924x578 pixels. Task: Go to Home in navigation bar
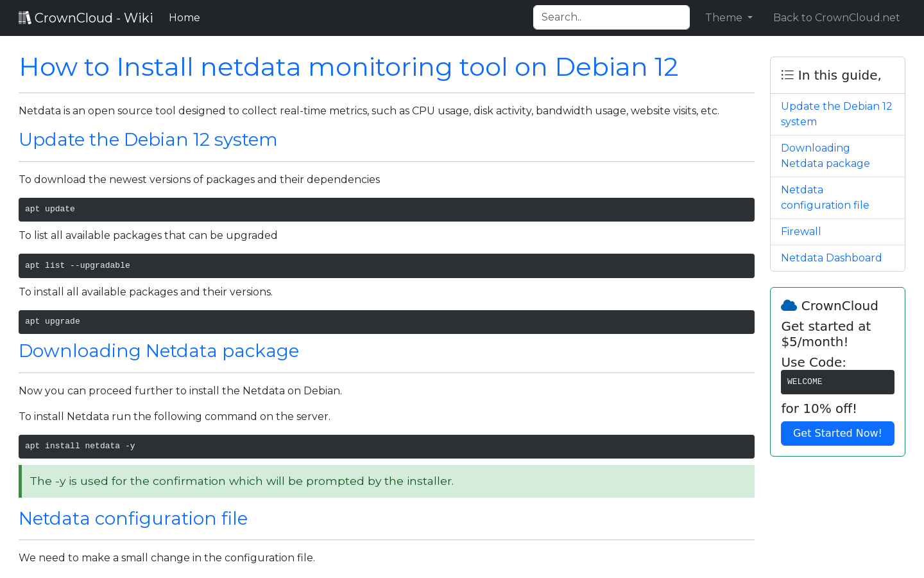[x=184, y=18]
